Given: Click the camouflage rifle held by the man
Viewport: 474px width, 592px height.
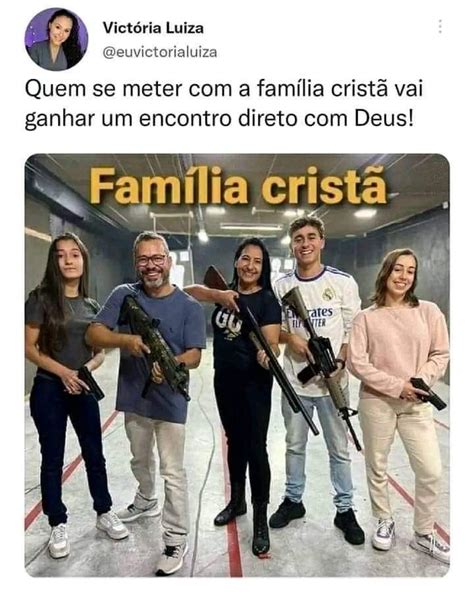Looking at the screenshot, I should (x=153, y=347).
